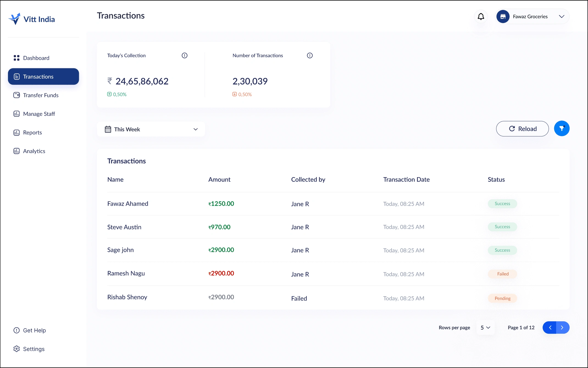Select the Sage john row name
The height and width of the screenshot is (368, 588).
[x=120, y=250]
